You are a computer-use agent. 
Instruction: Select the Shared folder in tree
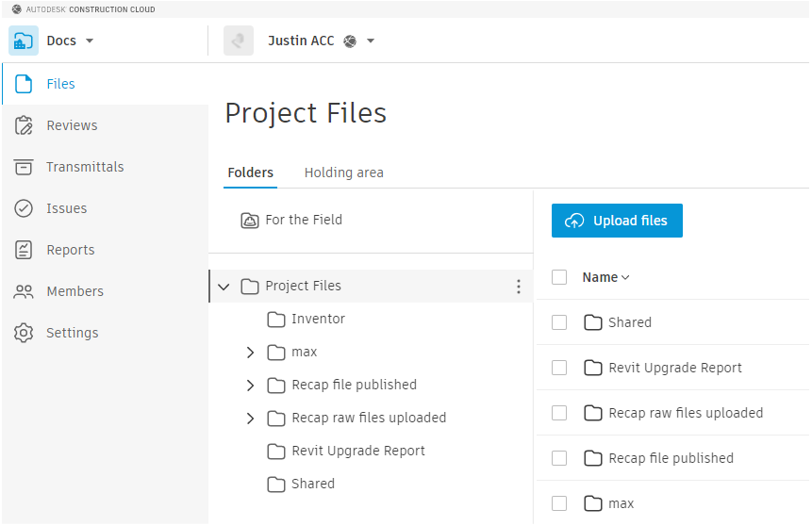pyautogui.click(x=313, y=484)
